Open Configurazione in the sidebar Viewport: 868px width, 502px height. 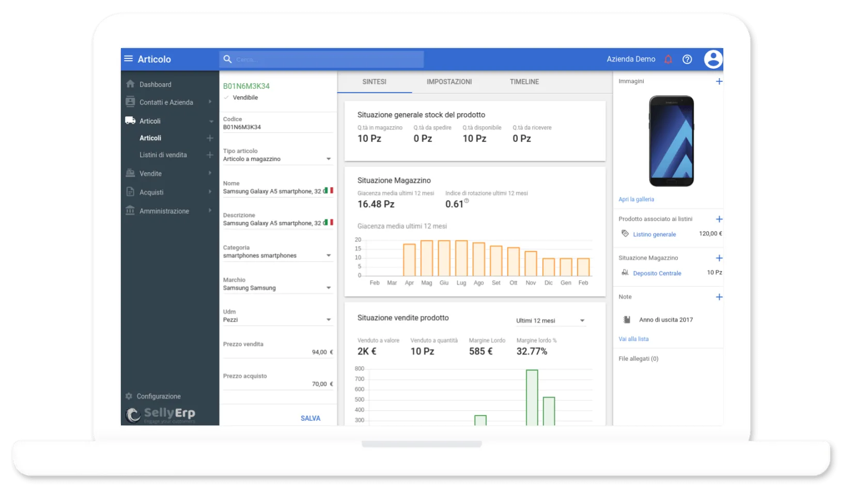pyautogui.click(x=159, y=396)
